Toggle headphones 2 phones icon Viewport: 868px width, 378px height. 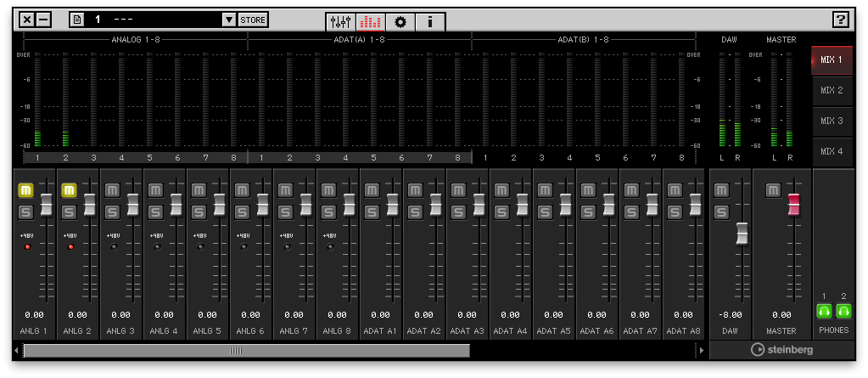843,311
